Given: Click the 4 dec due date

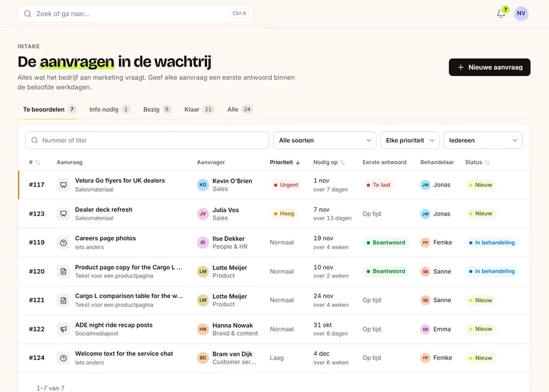Looking at the screenshot, I should pos(321,354).
